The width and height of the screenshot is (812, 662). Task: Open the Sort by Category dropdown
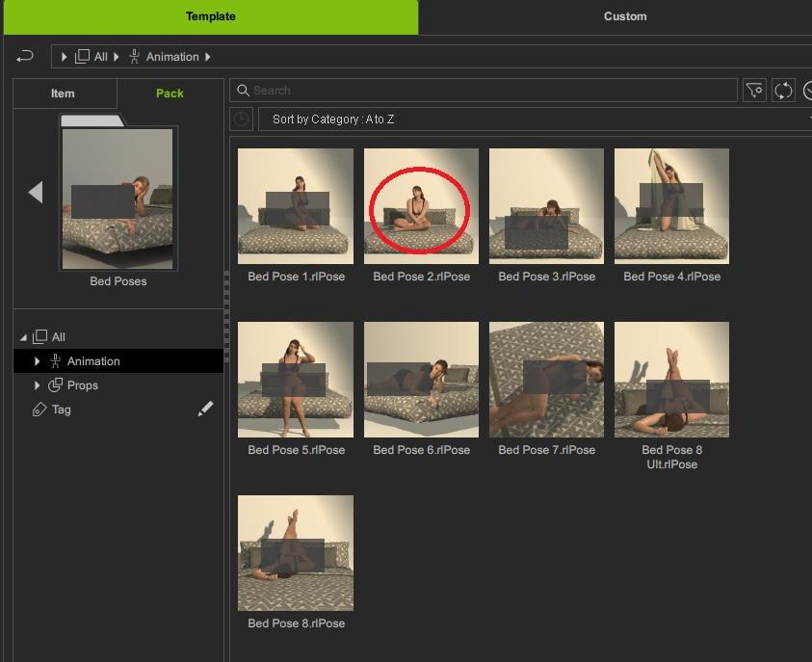530,119
